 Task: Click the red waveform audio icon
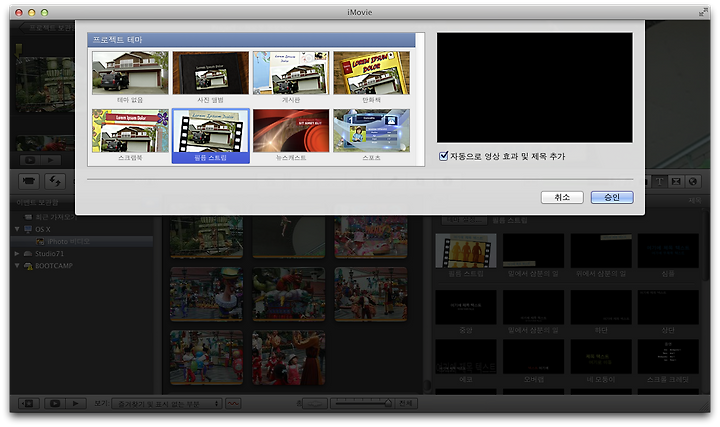233,404
